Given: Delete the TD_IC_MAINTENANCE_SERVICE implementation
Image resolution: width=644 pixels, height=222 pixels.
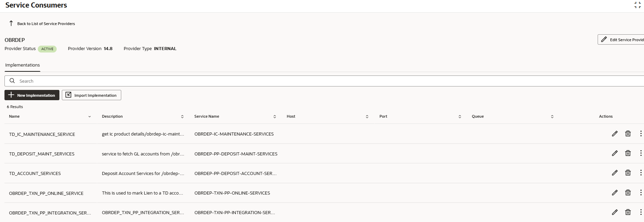Looking at the screenshot, I should (628, 134).
